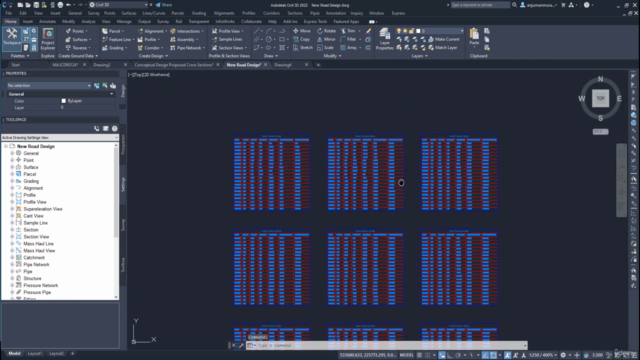Screen dimensions: 640x360
Task: Select the Copy tool
Action: coord(302,39)
